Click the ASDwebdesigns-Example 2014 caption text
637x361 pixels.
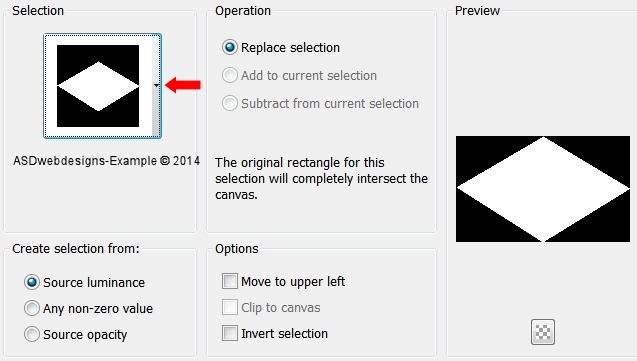pyautogui.click(x=106, y=161)
